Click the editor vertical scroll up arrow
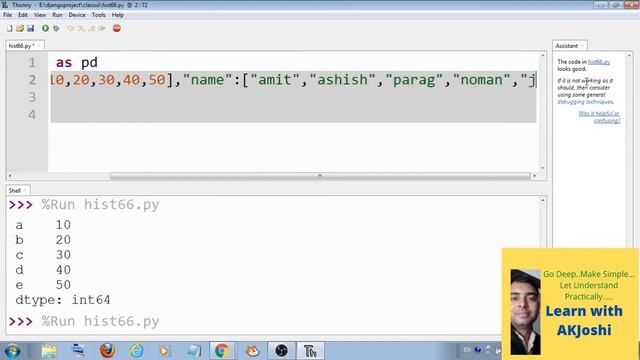Image resolution: width=640 pixels, height=360 pixels. (543, 55)
